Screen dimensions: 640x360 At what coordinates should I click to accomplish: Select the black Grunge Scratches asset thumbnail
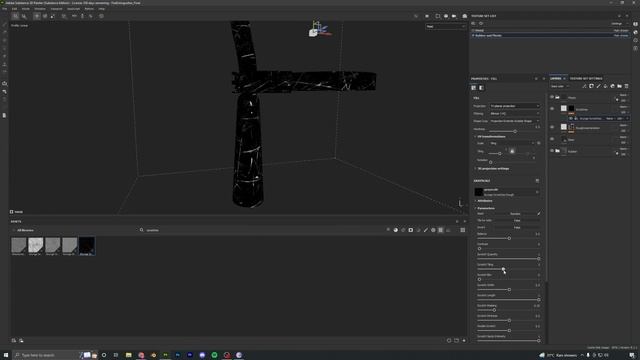(87, 245)
